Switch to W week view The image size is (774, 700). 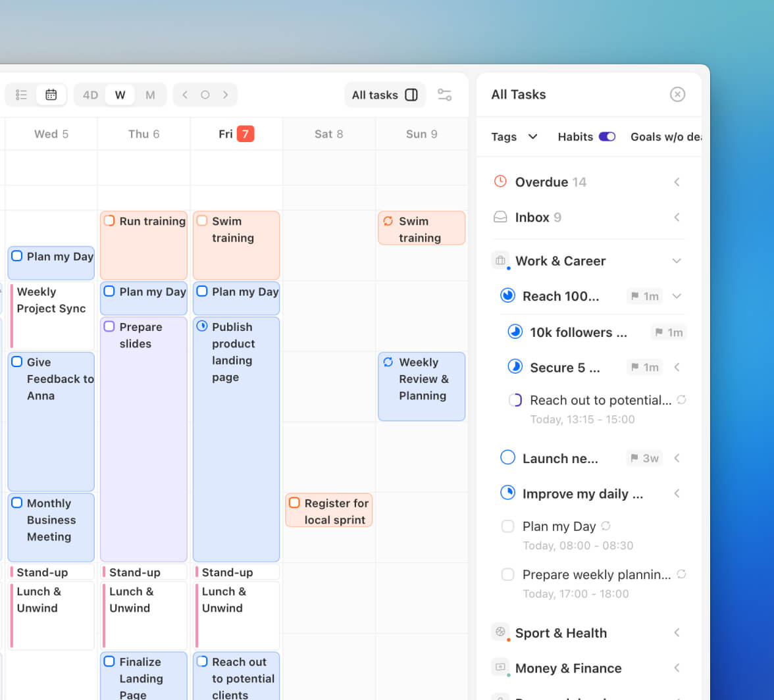(120, 95)
